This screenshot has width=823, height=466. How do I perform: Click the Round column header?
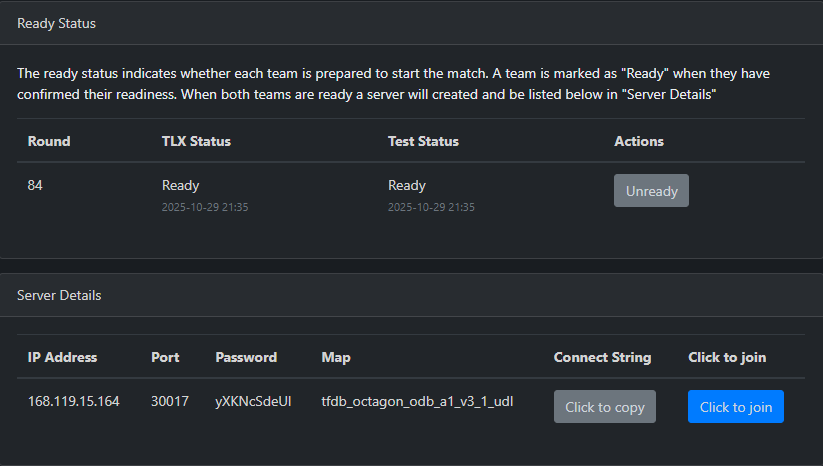49,141
